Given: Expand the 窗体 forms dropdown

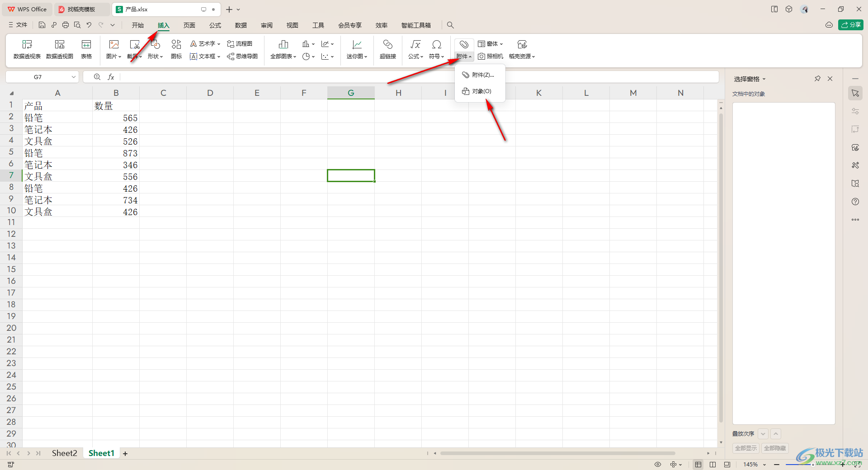Looking at the screenshot, I should pos(501,44).
